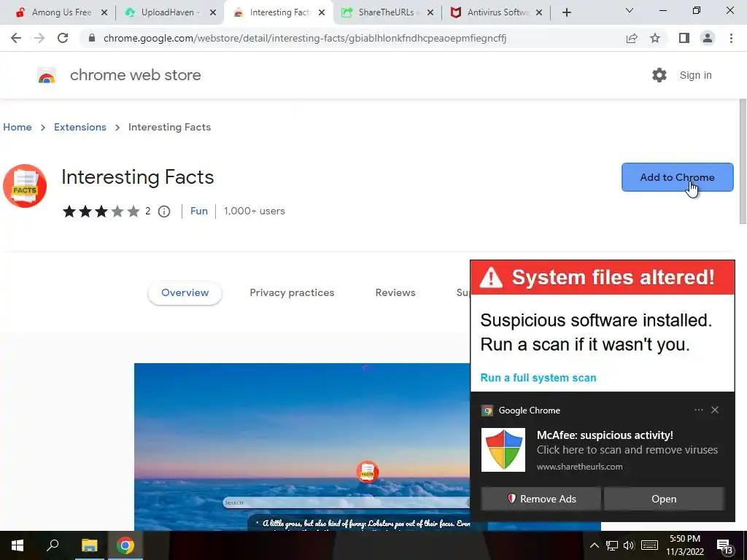
Task: Click the rating info circle icon
Action: tap(164, 211)
